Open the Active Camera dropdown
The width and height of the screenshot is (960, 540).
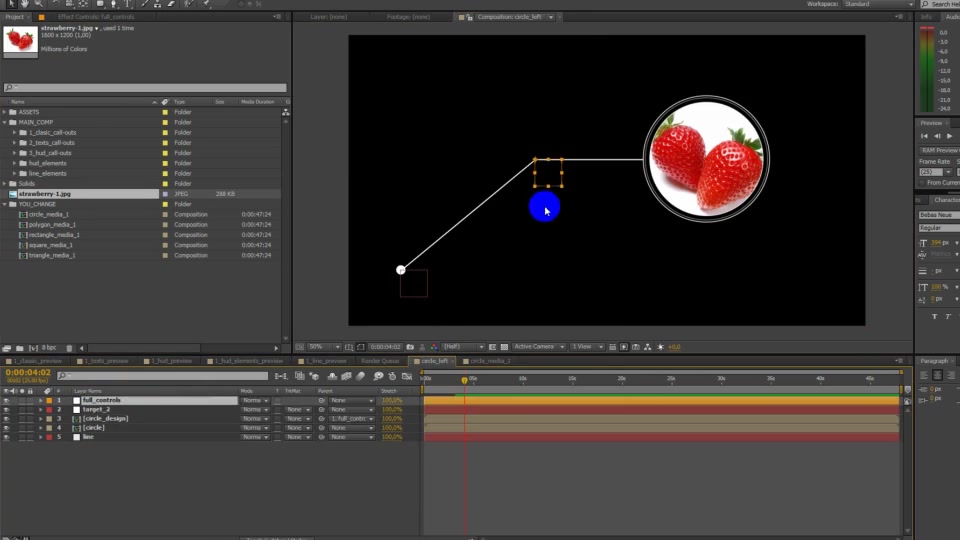pos(539,347)
